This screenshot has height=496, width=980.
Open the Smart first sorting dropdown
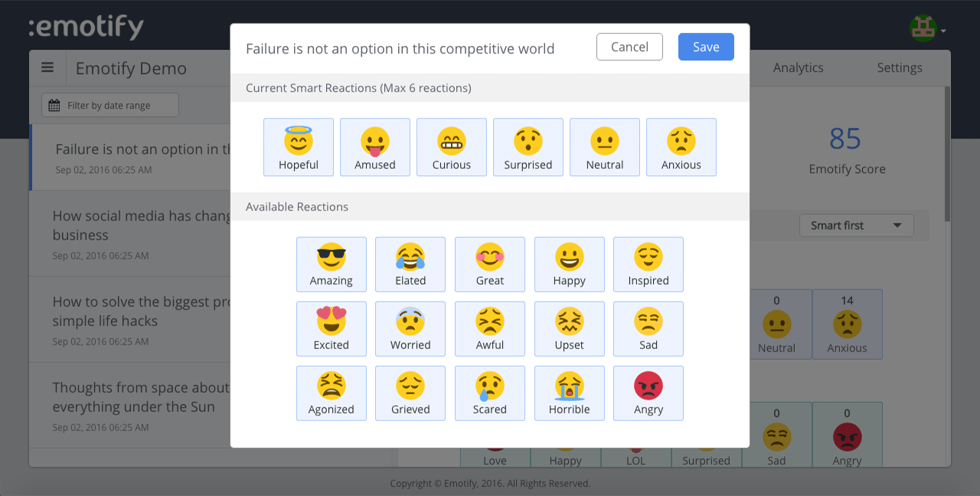pyautogui.click(x=856, y=225)
